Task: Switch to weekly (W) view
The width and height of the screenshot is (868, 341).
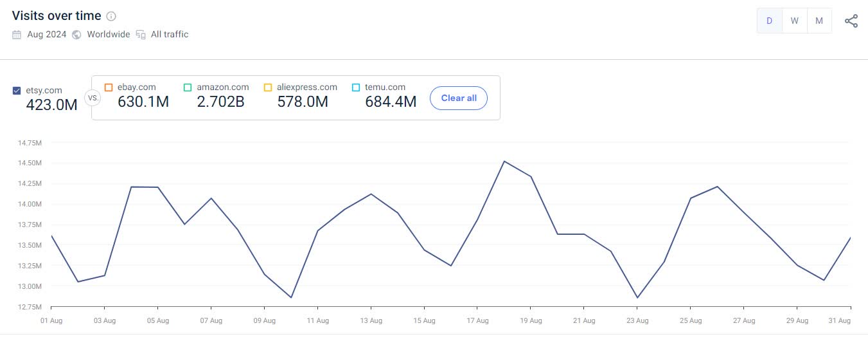Action: point(794,21)
